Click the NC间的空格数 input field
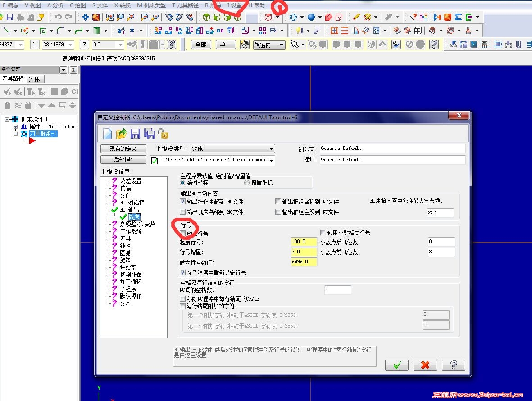 (x=337, y=290)
